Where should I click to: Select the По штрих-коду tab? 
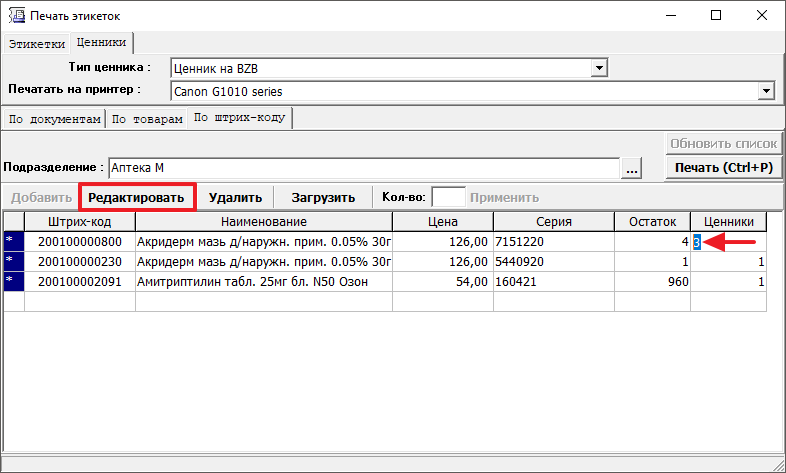(239, 118)
